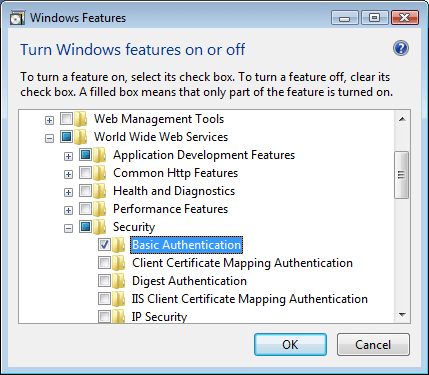Select IIS Client Certificate Mapping Authentication label

(250, 299)
